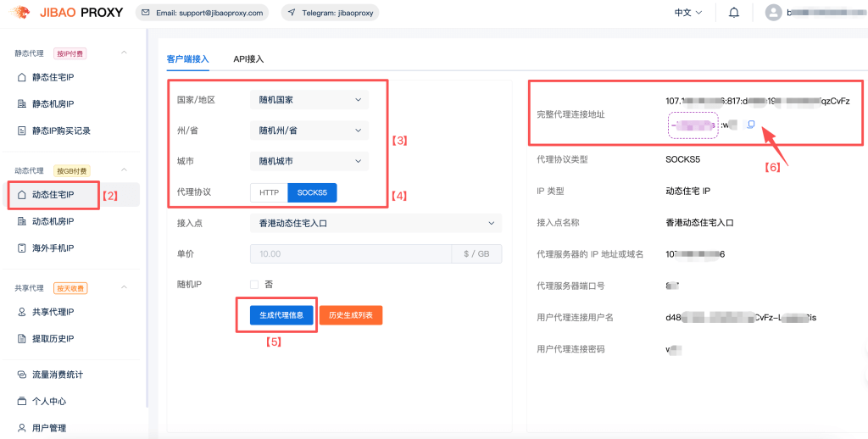868x439 pixels.
Task: Click the building icon for 静态机房IP
Action: click(21, 104)
